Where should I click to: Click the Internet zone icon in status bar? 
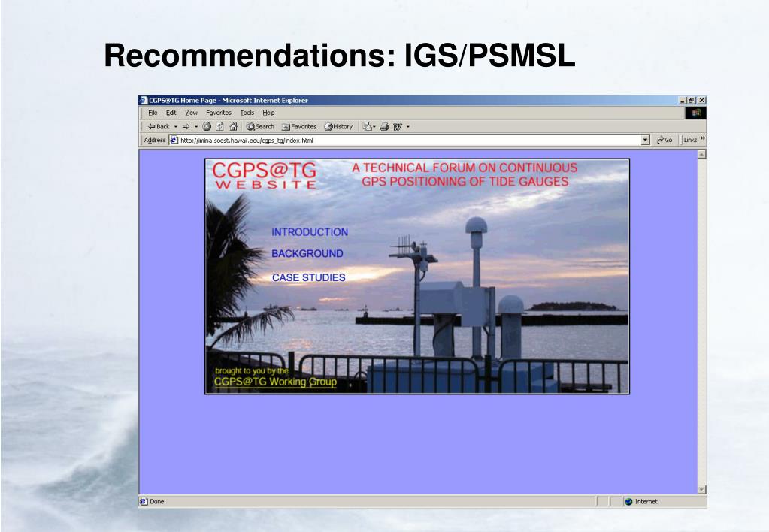[x=628, y=502]
